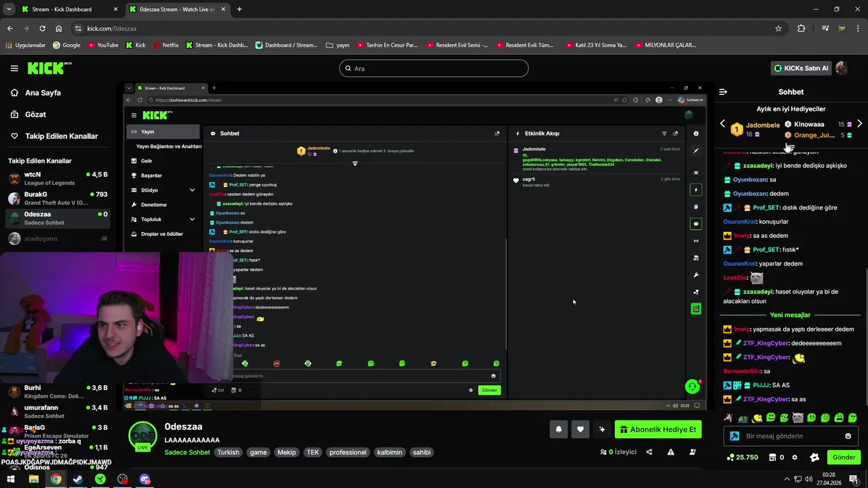
Task: Open the BurakG channel in sidebar
Action: 58,199
